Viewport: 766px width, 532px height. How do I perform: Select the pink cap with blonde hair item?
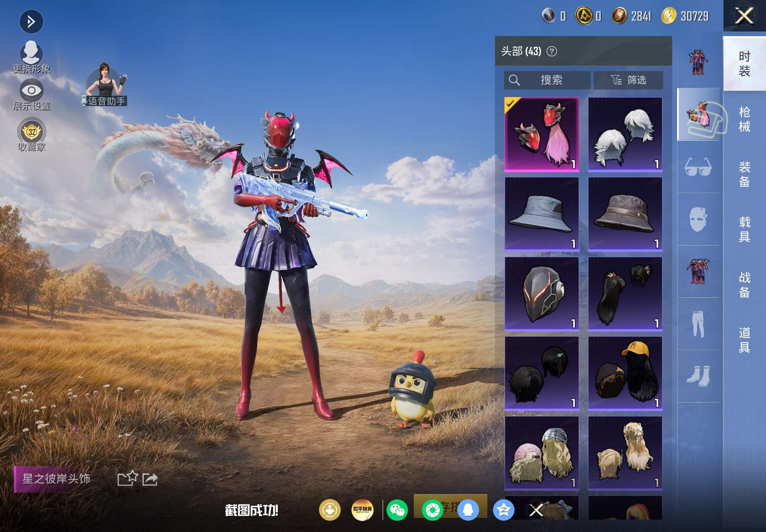(542, 453)
